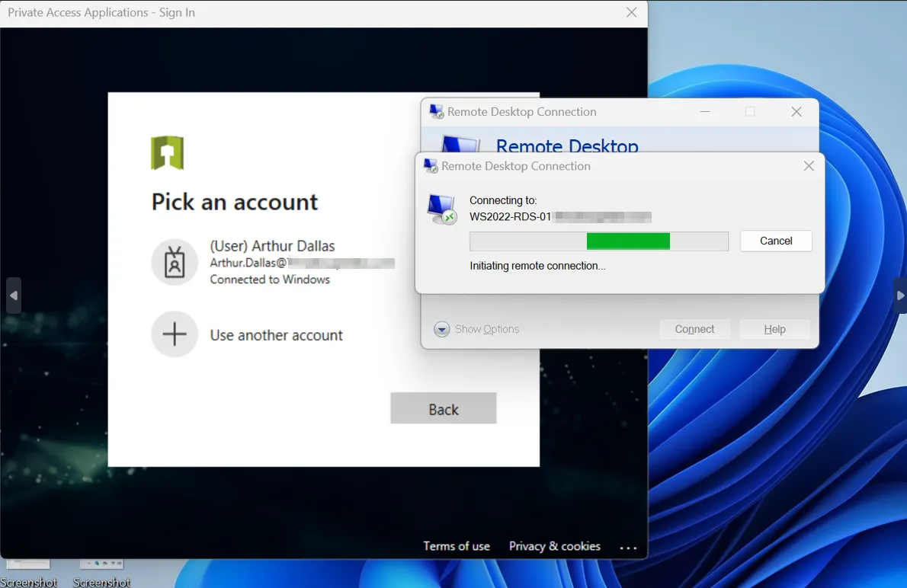Open the three-dot more options menu

tap(628, 547)
